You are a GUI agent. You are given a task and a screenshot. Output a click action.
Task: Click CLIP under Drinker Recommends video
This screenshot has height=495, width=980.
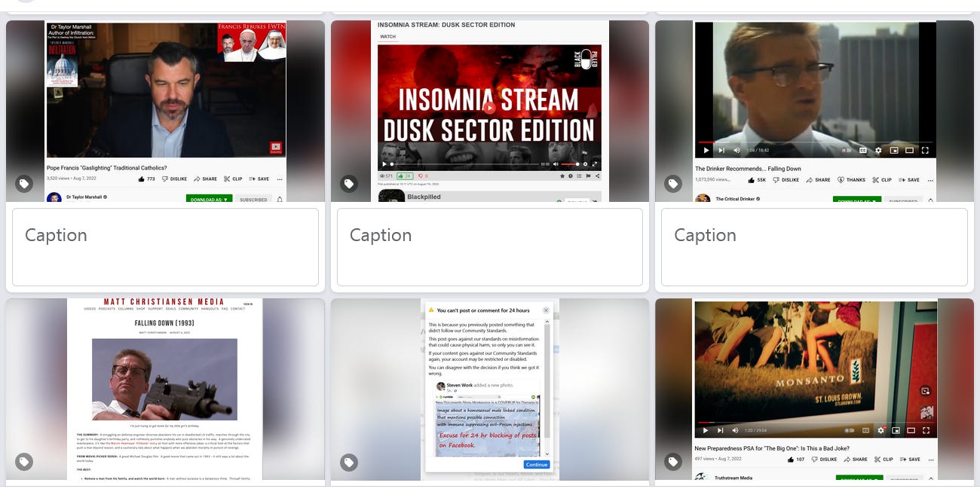click(882, 180)
